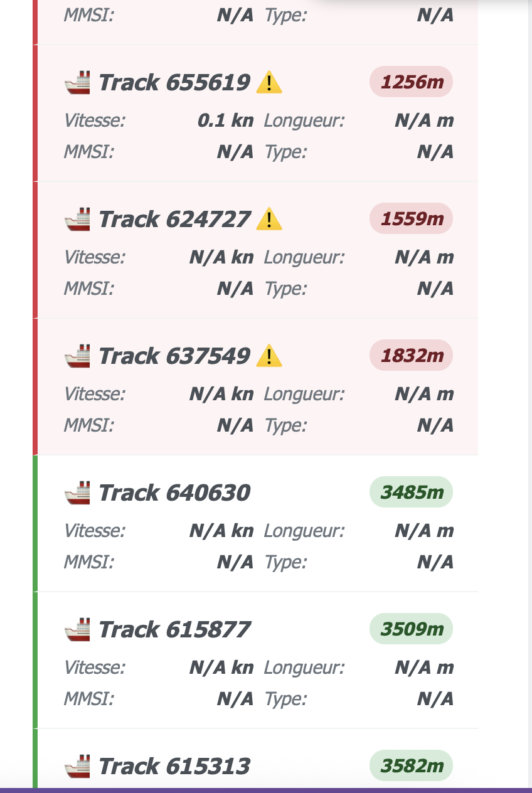Click the warning triangle on Track 624727
Screen dimensions: 532x793
tap(269, 218)
